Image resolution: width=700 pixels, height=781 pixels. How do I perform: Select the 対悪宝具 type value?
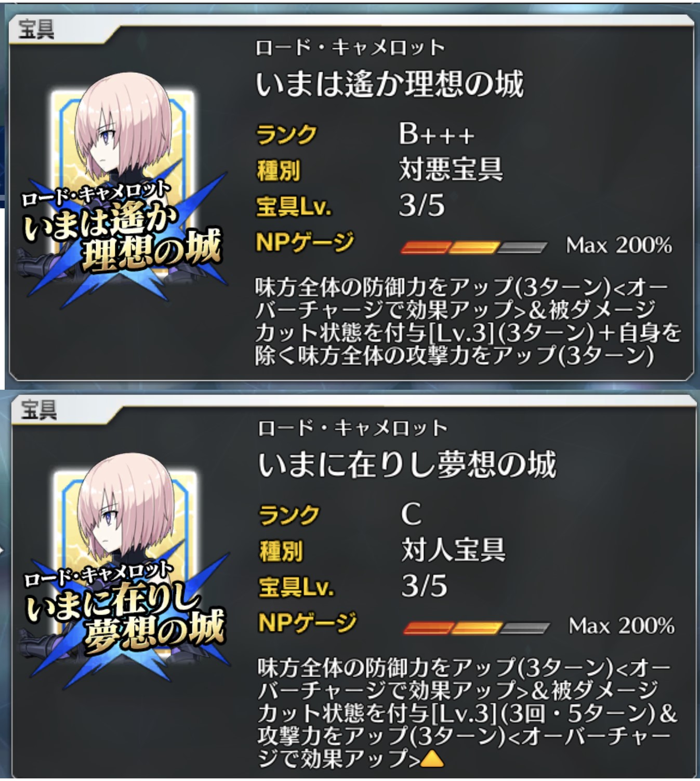tap(451, 169)
